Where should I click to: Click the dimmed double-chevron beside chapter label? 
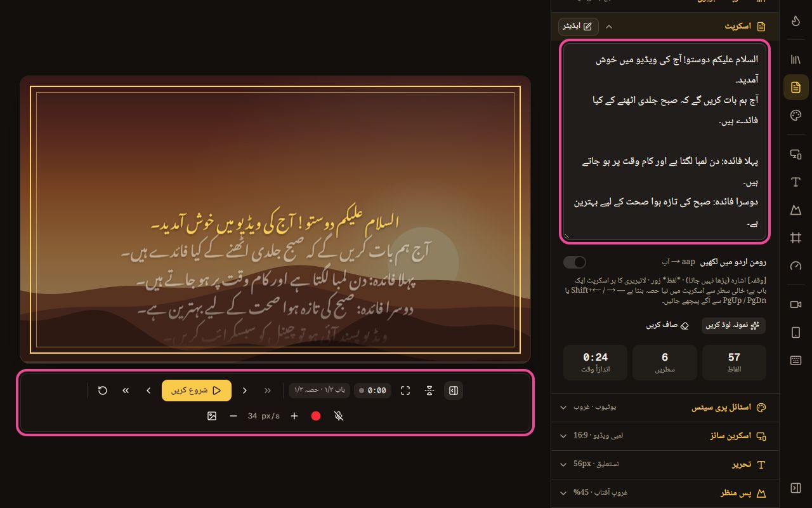coord(268,391)
